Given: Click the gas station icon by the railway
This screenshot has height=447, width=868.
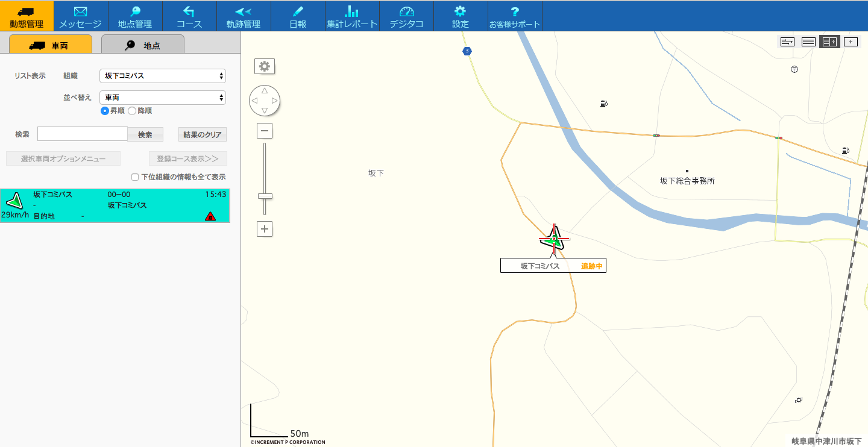Looking at the screenshot, I should 846,150.
